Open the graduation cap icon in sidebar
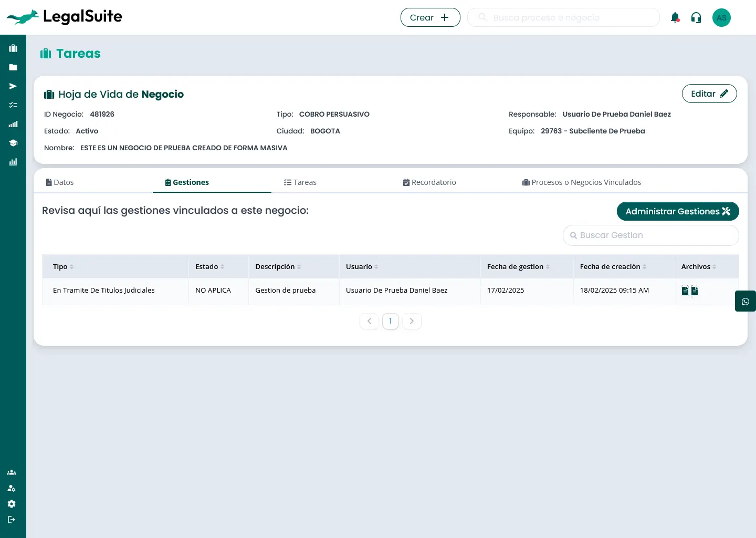 pyautogui.click(x=13, y=143)
